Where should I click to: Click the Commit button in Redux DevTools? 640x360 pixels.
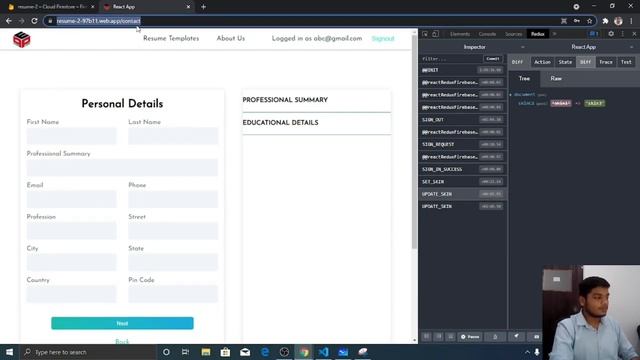click(493, 59)
